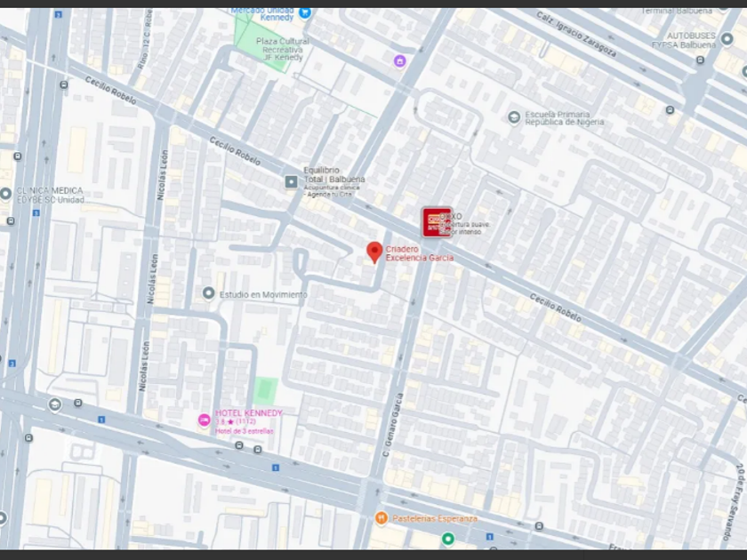Click the bus stop icon on upper Cecilio Robelo
Screen dimensions: 747x560
coord(64,84)
